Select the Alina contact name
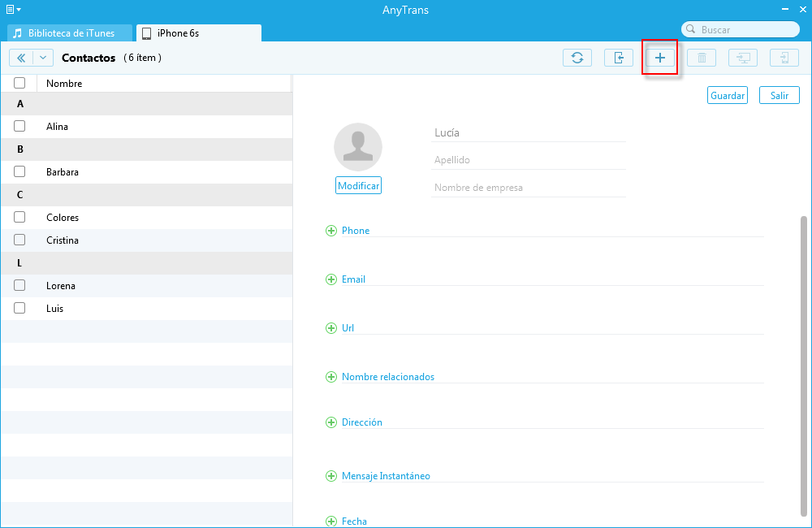 [x=57, y=127]
